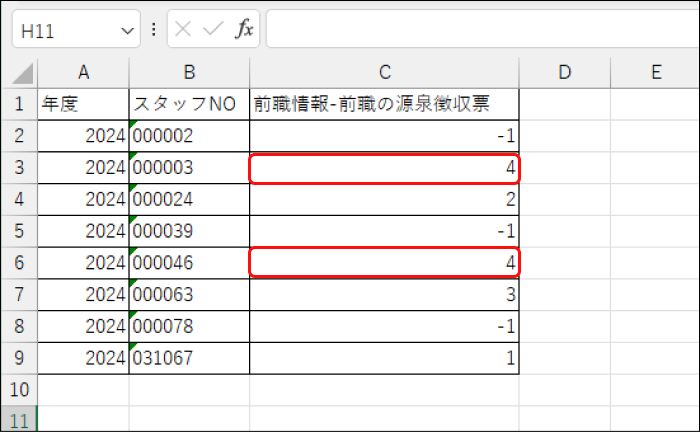This screenshot has height=432, width=700.
Task: Click staff number cell 000078
Action: 189,326
